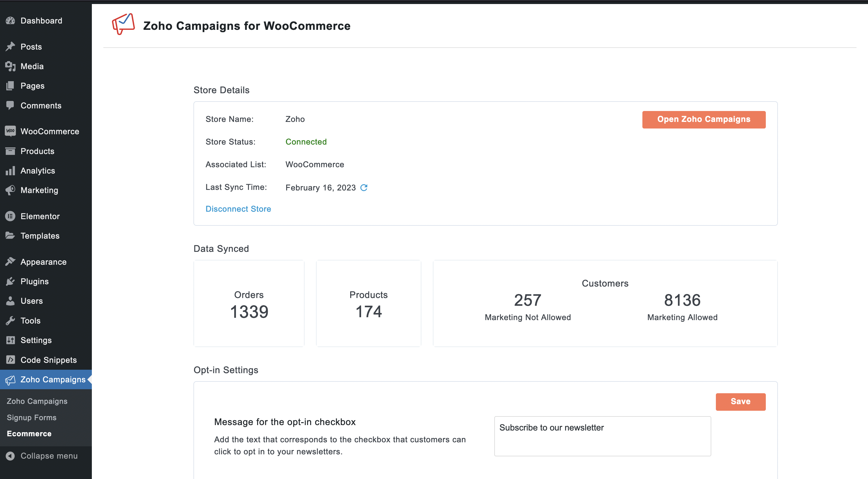Image resolution: width=868 pixels, height=479 pixels.
Task: Open the Signup Forms submenu
Action: pyautogui.click(x=32, y=417)
